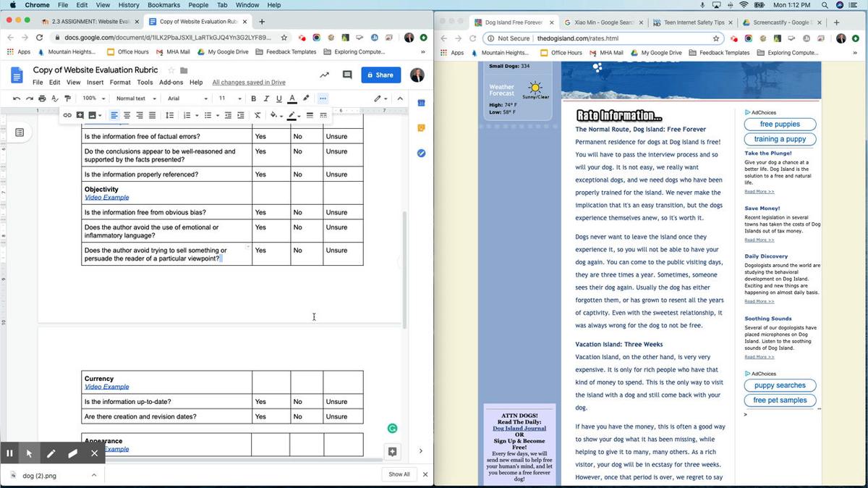Open the Keep side panel icon
Image resolution: width=868 pixels, height=488 pixels.
pos(421,128)
